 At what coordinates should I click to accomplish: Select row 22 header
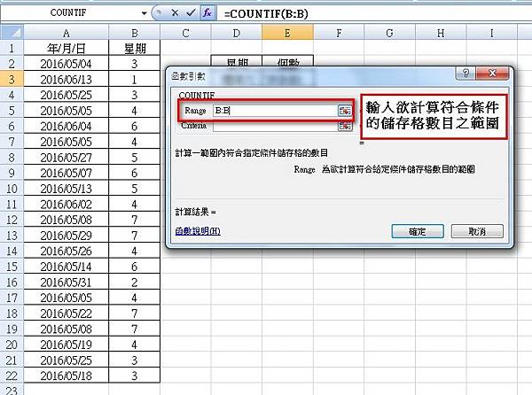tap(12, 376)
